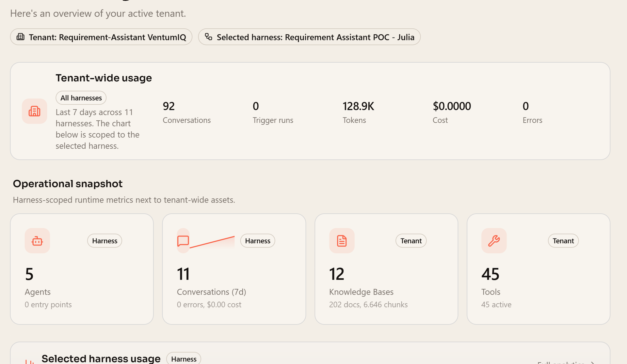The height and width of the screenshot is (364, 627).
Task: Click the document Knowledge Bases icon
Action: point(342,241)
